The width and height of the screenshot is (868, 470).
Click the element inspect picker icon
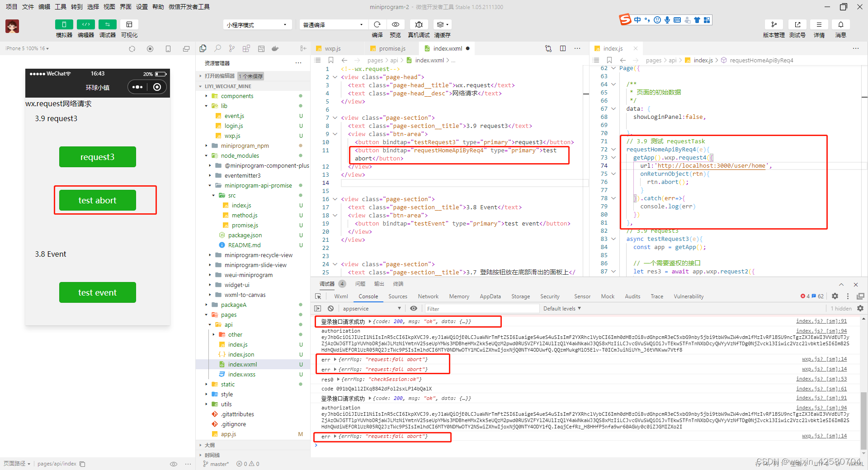click(x=318, y=296)
